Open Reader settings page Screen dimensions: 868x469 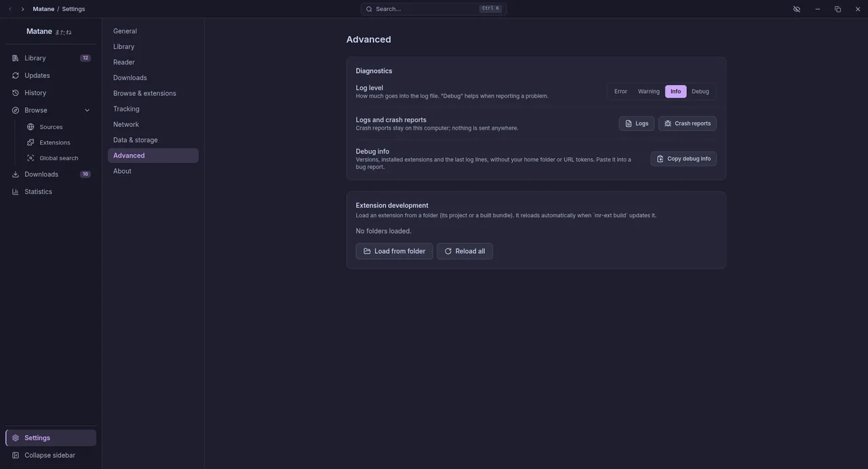click(153, 62)
